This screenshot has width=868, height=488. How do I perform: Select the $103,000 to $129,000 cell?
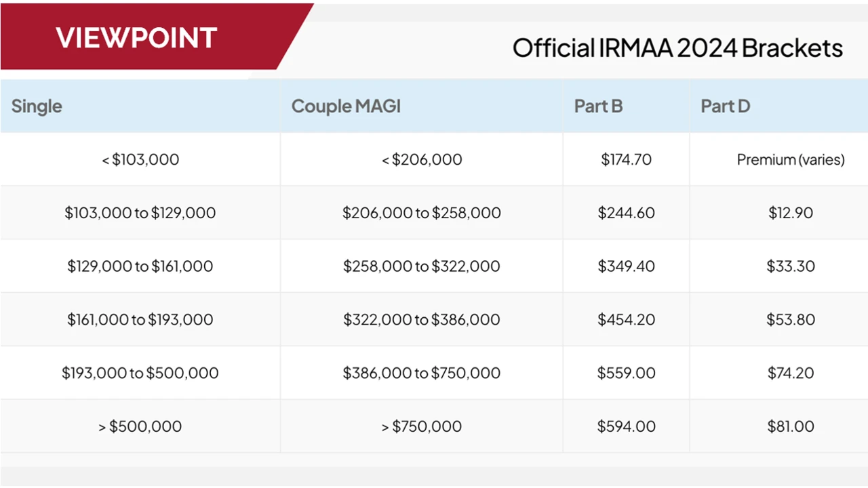140,213
